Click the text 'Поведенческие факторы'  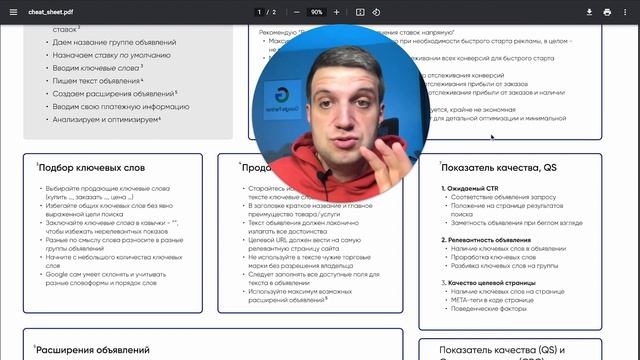pyautogui.click(x=489, y=309)
